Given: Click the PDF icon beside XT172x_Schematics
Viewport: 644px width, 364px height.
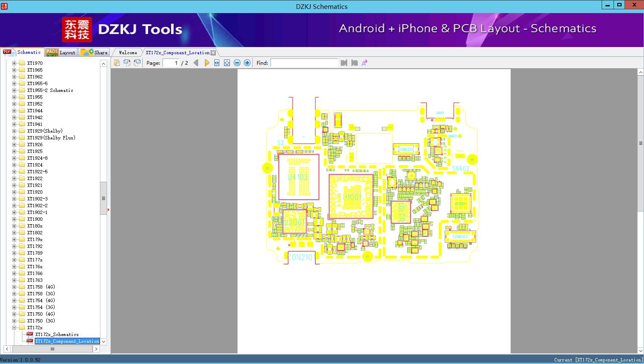Looking at the screenshot, I should click(x=30, y=334).
